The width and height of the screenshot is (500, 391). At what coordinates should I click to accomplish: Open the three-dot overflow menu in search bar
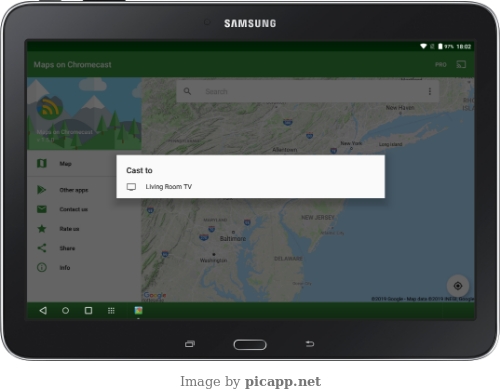[430, 91]
